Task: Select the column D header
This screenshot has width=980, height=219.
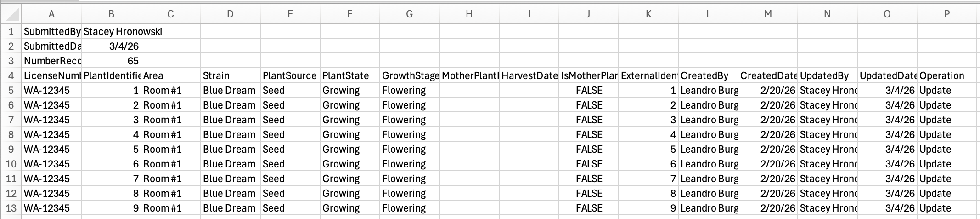Action: (230, 14)
